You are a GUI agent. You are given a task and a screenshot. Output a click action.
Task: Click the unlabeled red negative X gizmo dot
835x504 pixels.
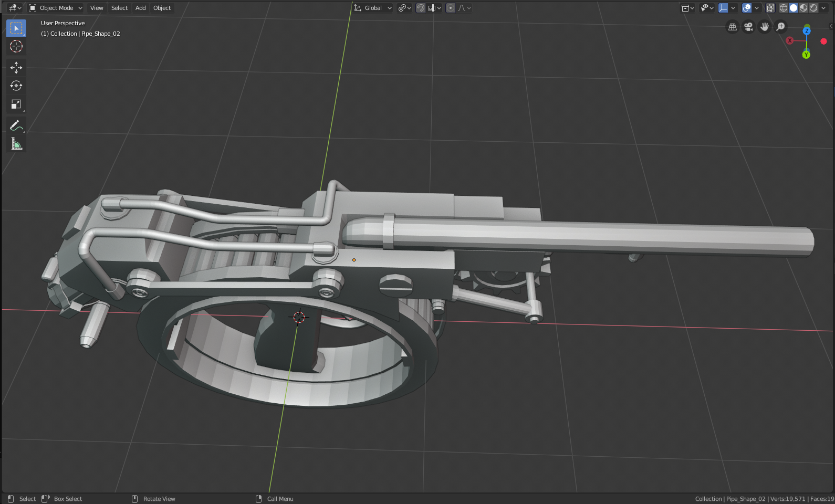(x=823, y=41)
